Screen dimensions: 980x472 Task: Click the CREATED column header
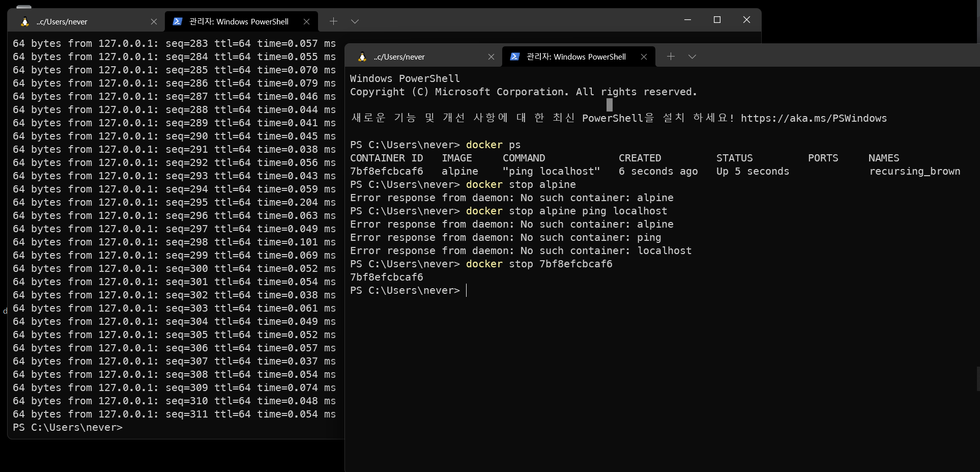(640, 158)
